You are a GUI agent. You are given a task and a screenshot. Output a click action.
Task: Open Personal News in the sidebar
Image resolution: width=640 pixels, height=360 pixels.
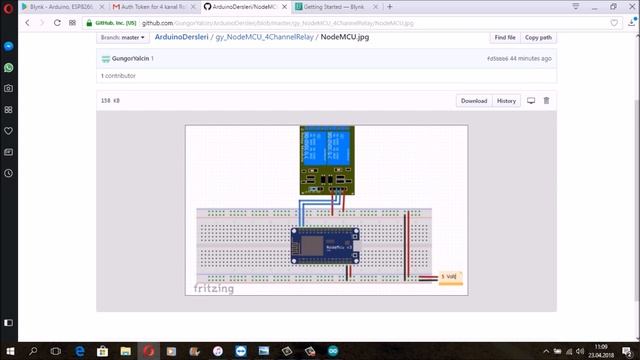click(9, 152)
